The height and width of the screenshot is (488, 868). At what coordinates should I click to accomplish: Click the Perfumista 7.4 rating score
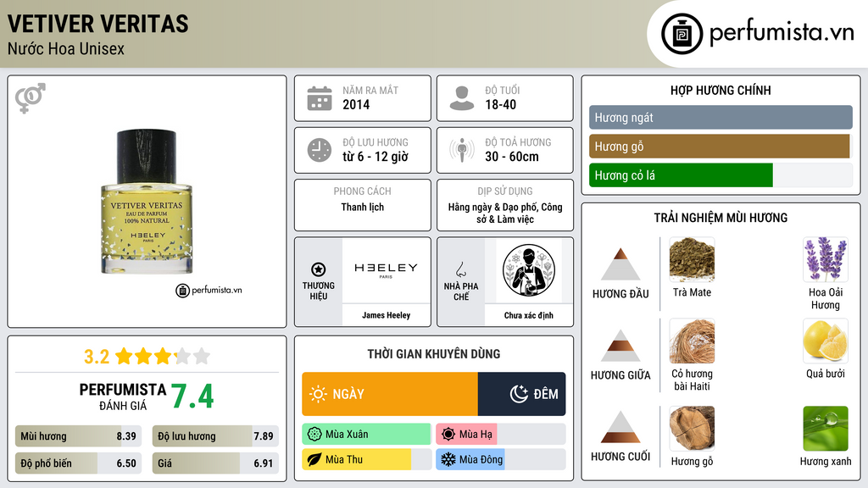tap(192, 396)
